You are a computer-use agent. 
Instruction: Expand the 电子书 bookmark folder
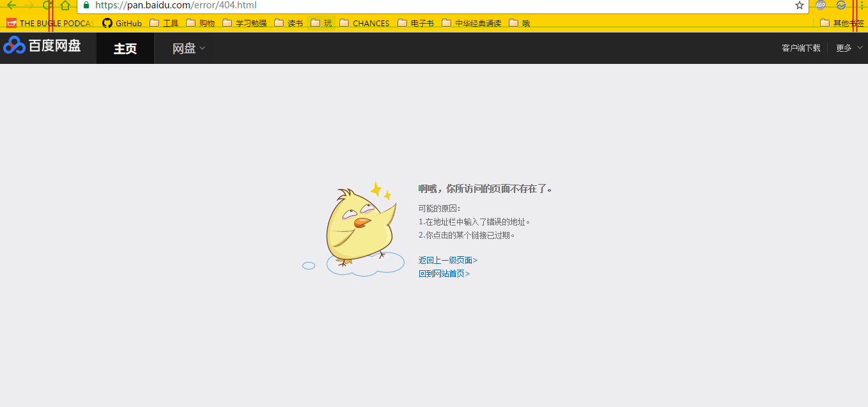click(x=415, y=23)
